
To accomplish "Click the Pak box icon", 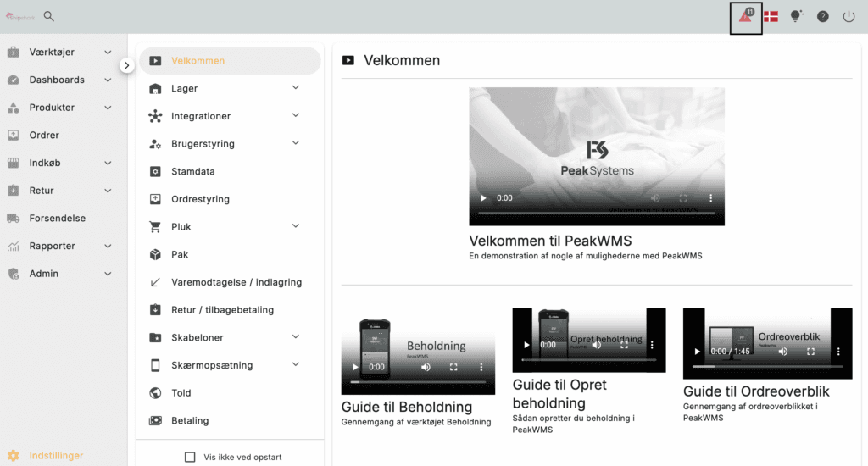I will (x=155, y=254).
